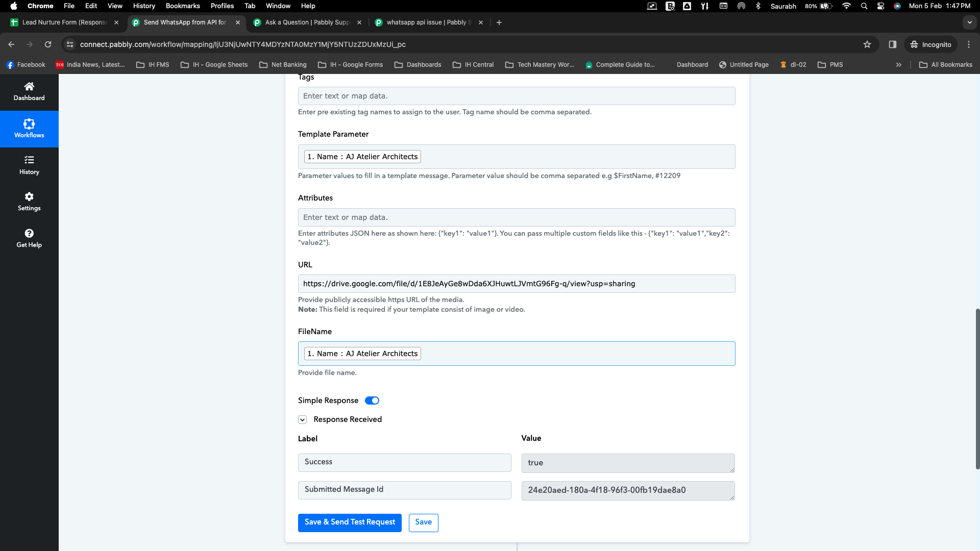Image resolution: width=980 pixels, height=551 pixels.
Task: Open Get Help in the sidebar
Action: point(29,239)
